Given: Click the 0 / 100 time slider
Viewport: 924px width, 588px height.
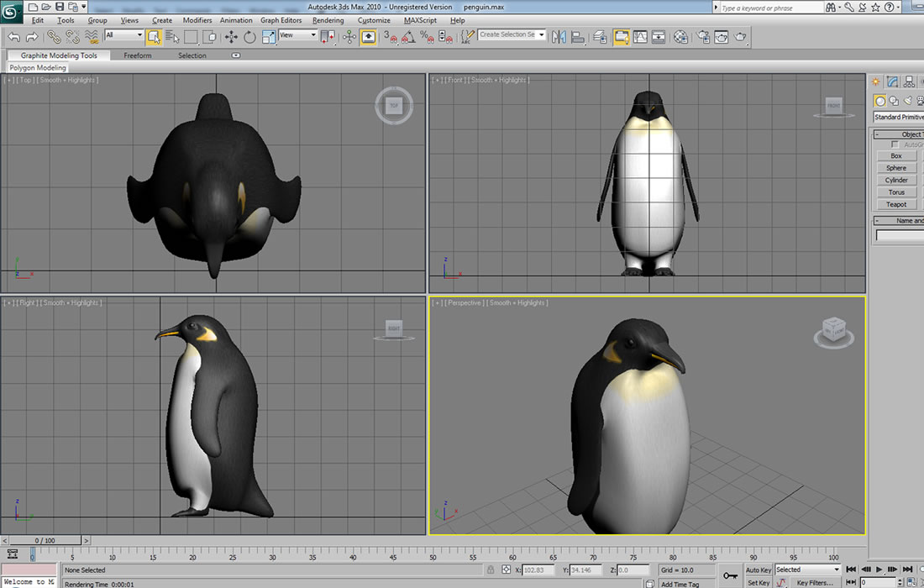Looking at the screenshot, I should pos(45,540).
